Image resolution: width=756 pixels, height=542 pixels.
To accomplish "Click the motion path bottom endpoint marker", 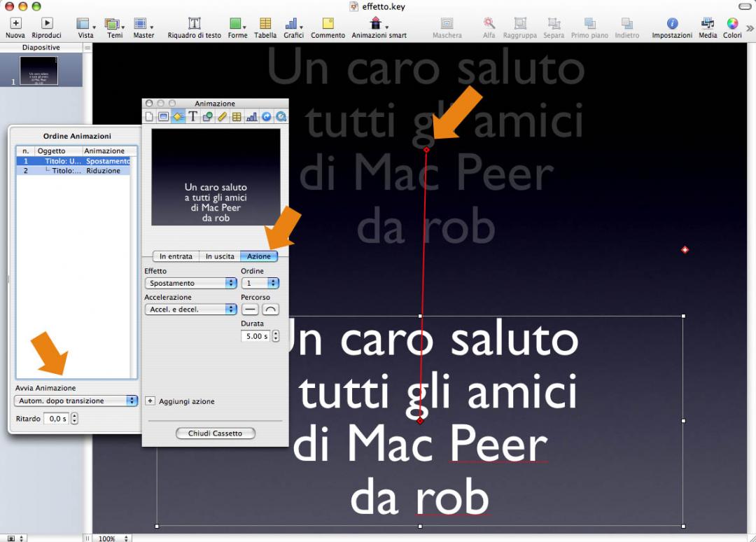I will click(420, 421).
